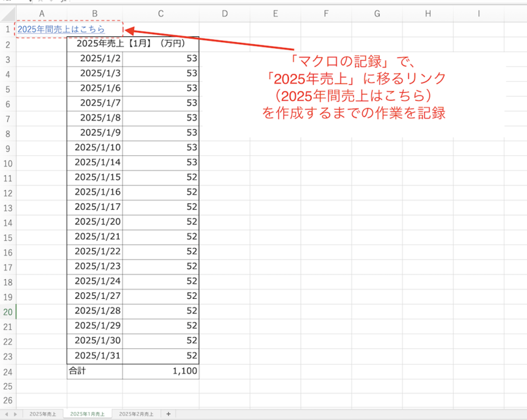Select column F header
The image size is (527, 420).
click(x=326, y=14)
